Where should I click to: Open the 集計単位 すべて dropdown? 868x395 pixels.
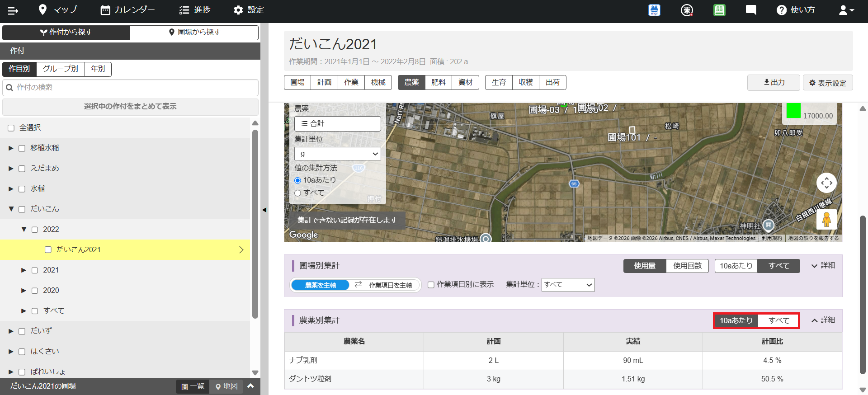(x=568, y=285)
